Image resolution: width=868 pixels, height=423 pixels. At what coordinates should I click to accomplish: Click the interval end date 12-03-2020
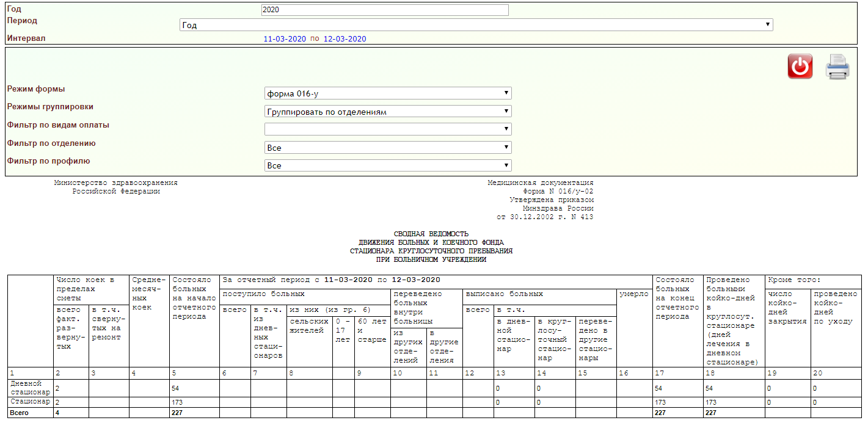[x=345, y=38]
